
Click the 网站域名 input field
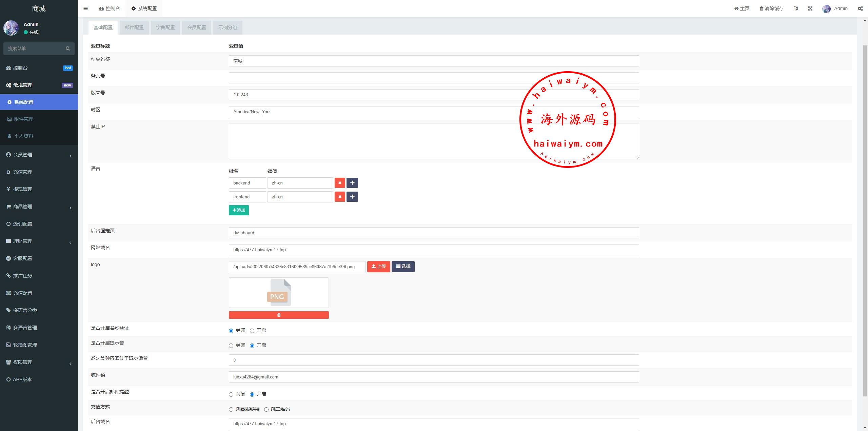coord(434,250)
